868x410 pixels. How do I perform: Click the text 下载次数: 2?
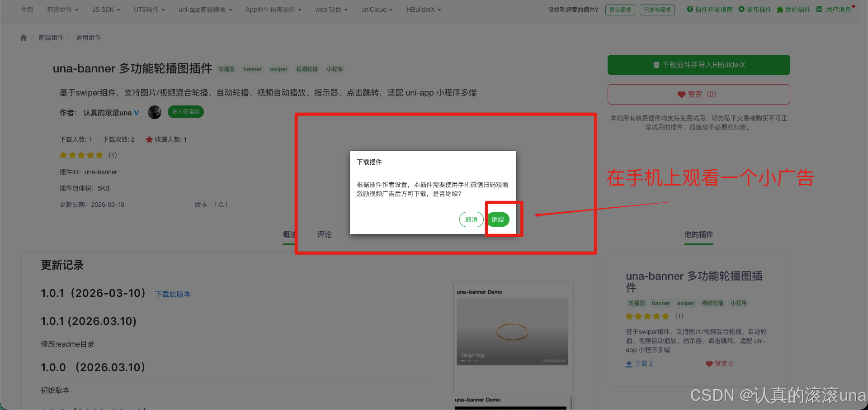(x=118, y=139)
